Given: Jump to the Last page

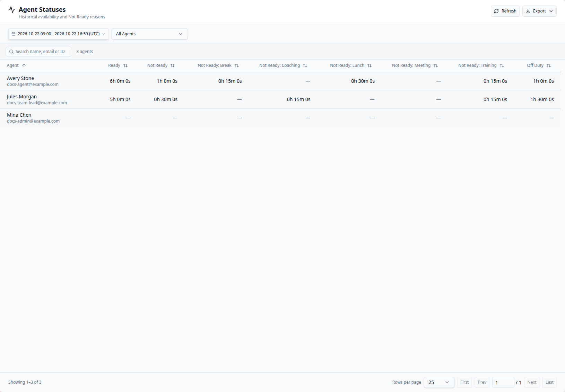Looking at the screenshot, I should pos(549,382).
